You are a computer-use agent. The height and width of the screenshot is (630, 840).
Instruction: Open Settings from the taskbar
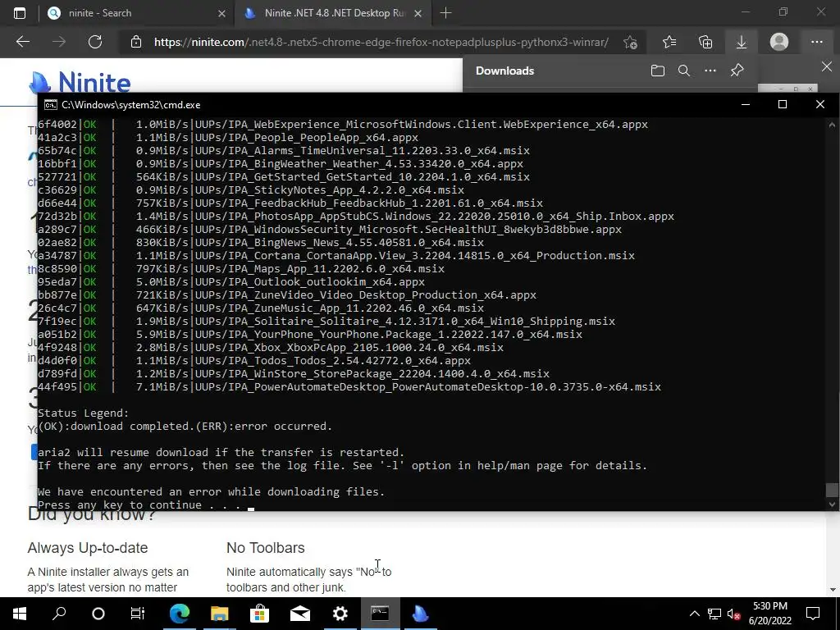point(340,614)
